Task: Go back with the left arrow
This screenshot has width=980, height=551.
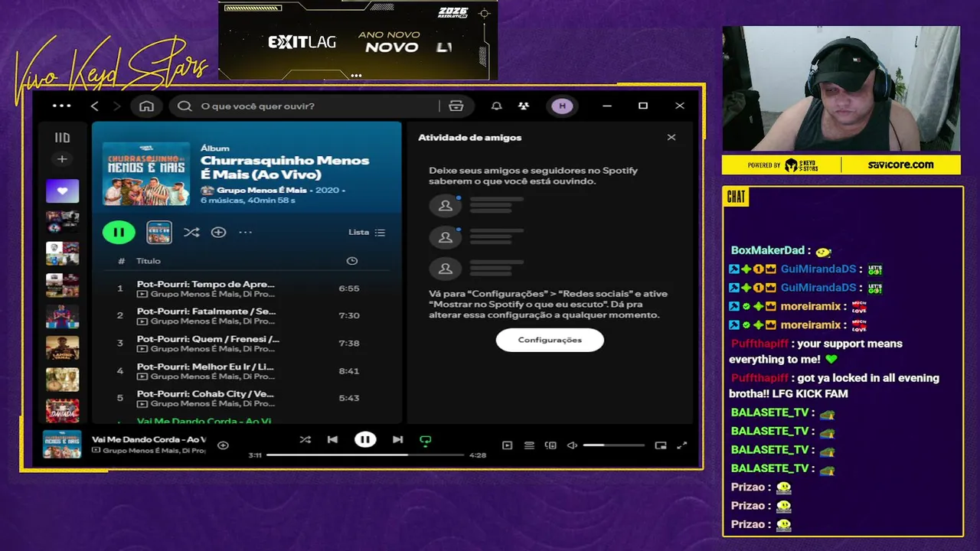Action: point(95,106)
